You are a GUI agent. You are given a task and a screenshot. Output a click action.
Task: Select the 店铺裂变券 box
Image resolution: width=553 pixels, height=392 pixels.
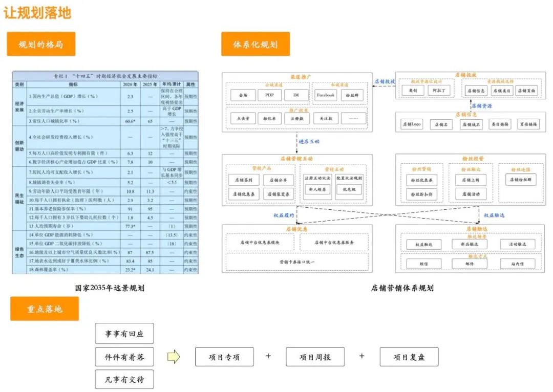[x=278, y=194]
